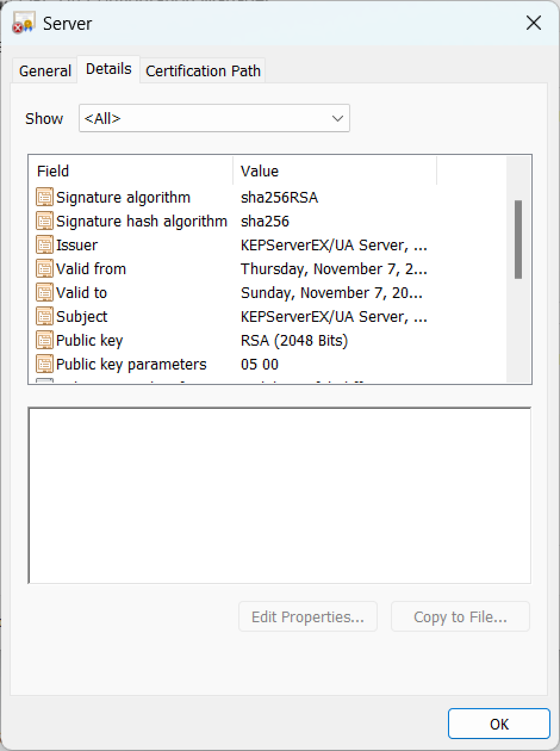Click the Valid to field icon
This screenshot has height=751, width=560.
(45, 293)
